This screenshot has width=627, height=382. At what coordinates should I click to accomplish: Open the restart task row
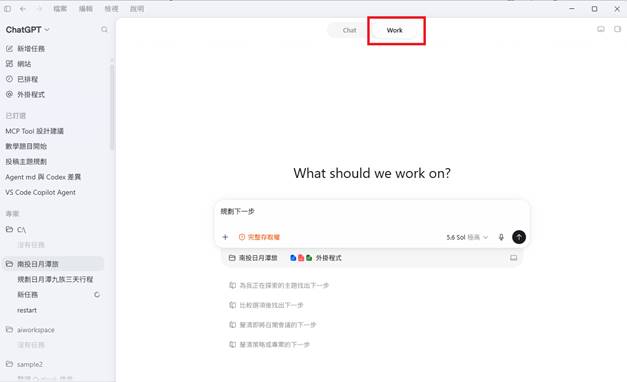click(x=54, y=310)
